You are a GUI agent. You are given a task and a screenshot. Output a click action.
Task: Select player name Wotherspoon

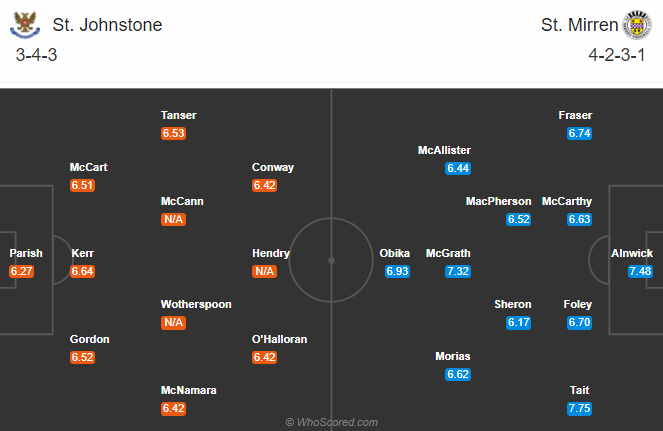(196, 304)
